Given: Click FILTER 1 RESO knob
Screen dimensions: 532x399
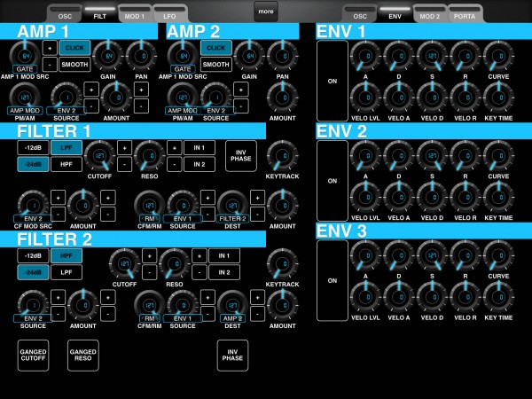Looking at the screenshot, I should tap(150, 156).
